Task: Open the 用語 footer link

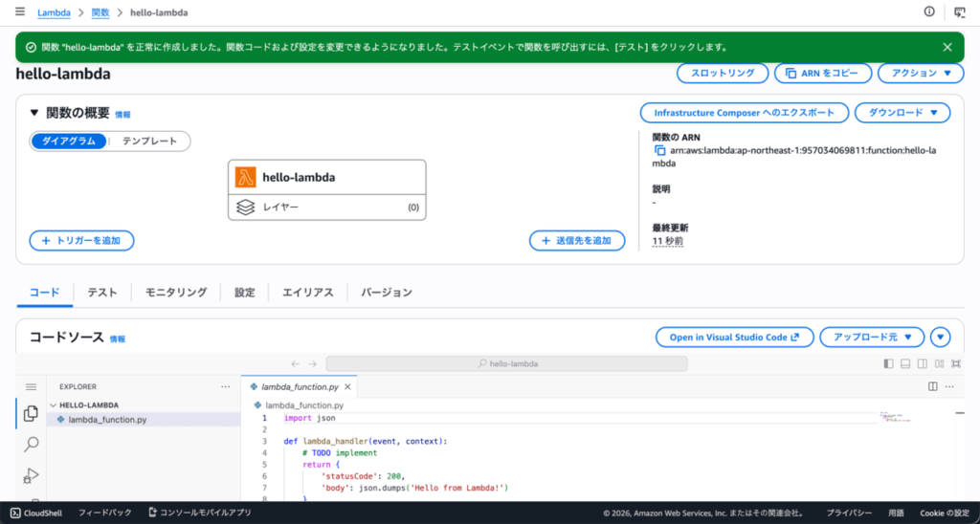Action: coord(896,513)
